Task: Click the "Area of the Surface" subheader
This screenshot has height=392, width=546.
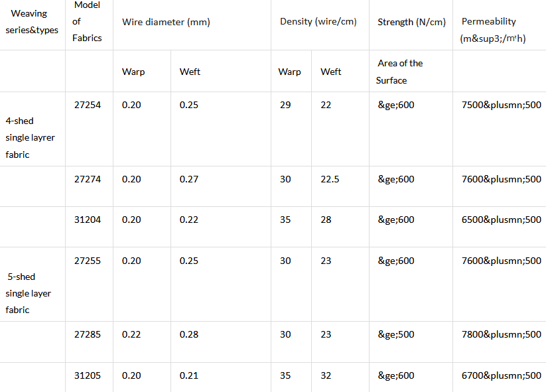Action: [x=400, y=72]
